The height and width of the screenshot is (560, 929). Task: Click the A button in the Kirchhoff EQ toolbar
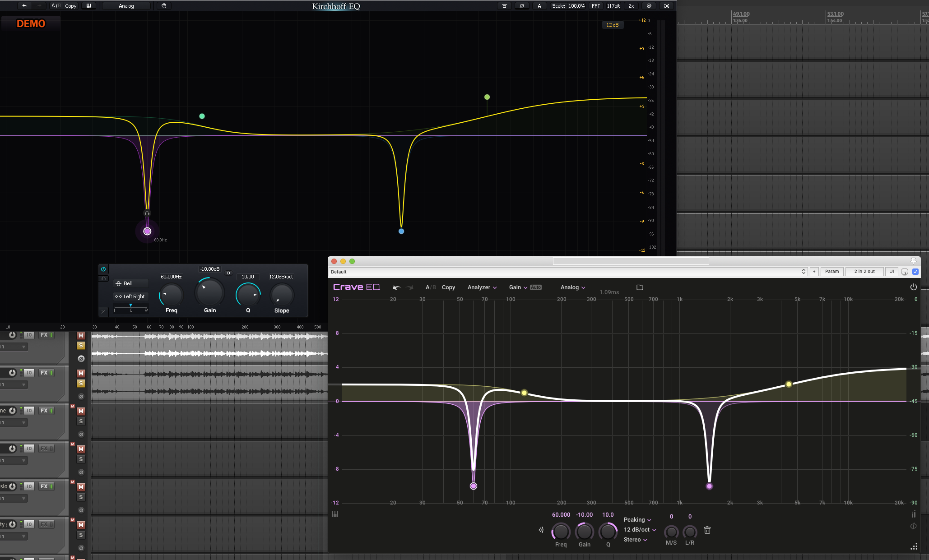point(539,6)
